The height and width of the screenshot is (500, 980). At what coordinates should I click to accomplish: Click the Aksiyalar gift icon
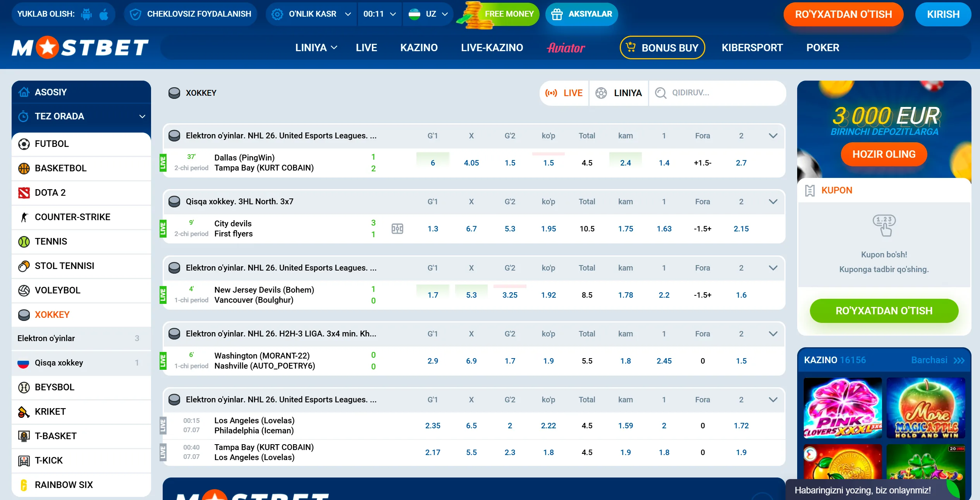(557, 14)
